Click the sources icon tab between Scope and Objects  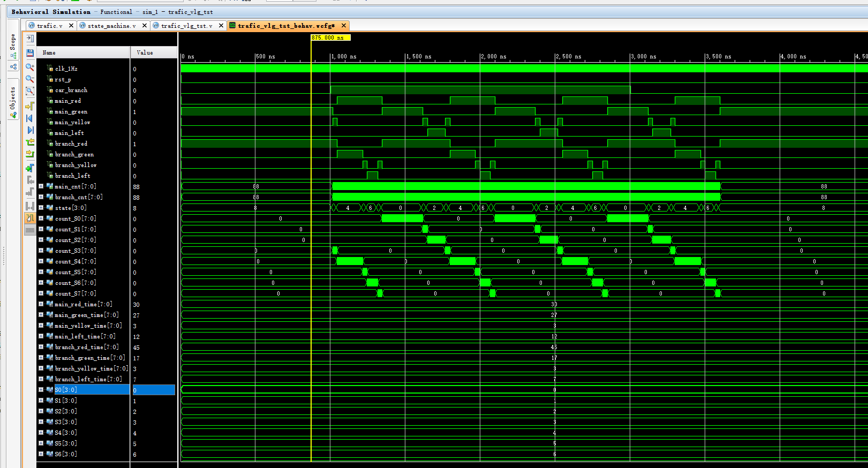(x=13, y=66)
